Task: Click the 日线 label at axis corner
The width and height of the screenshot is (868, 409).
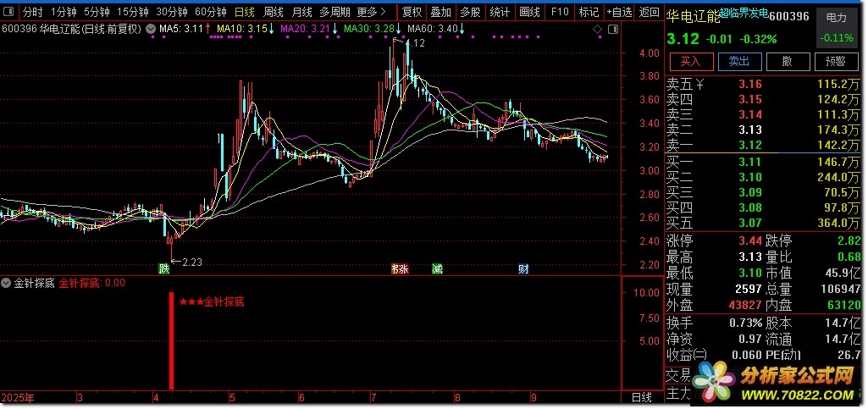Action: coord(642,397)
